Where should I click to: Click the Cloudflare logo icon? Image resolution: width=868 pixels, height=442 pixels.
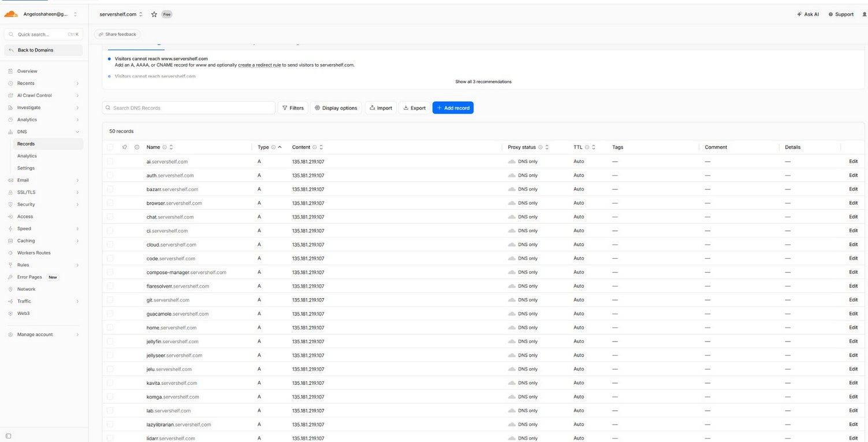tap(11, 14)
